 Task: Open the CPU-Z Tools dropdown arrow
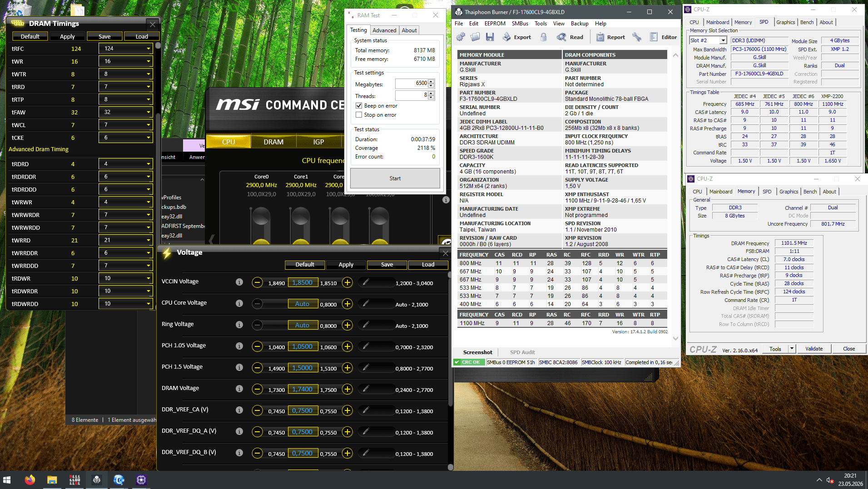click(792, 349)
